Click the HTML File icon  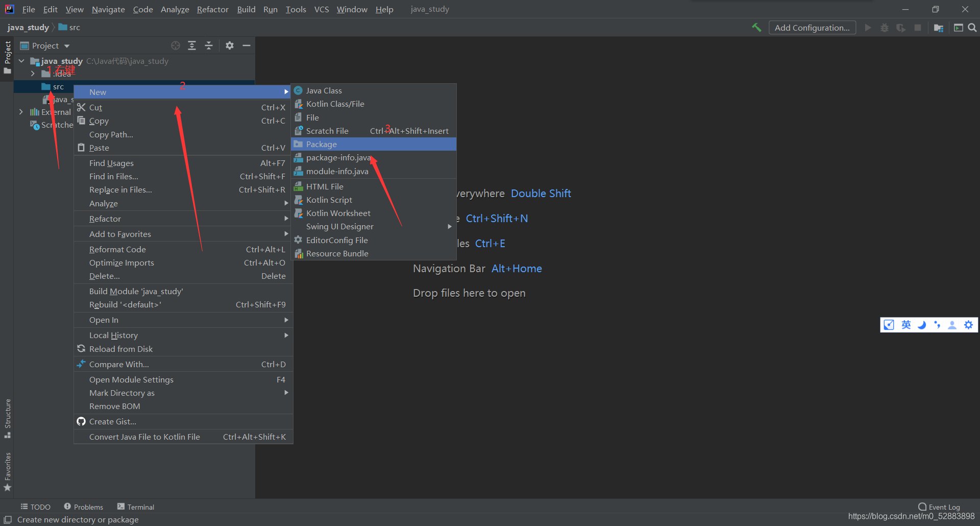pos(299,186)
